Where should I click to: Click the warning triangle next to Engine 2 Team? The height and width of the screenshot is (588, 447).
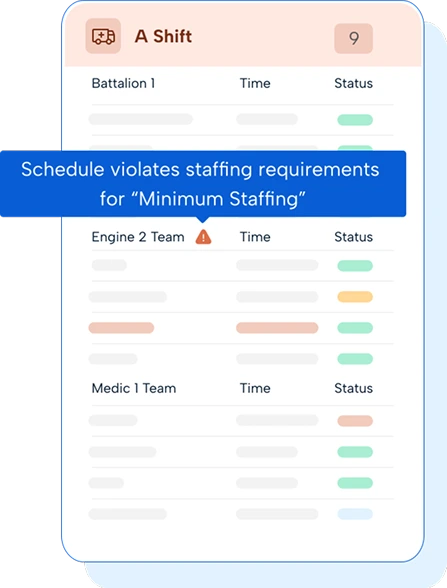tap(203, 237)
